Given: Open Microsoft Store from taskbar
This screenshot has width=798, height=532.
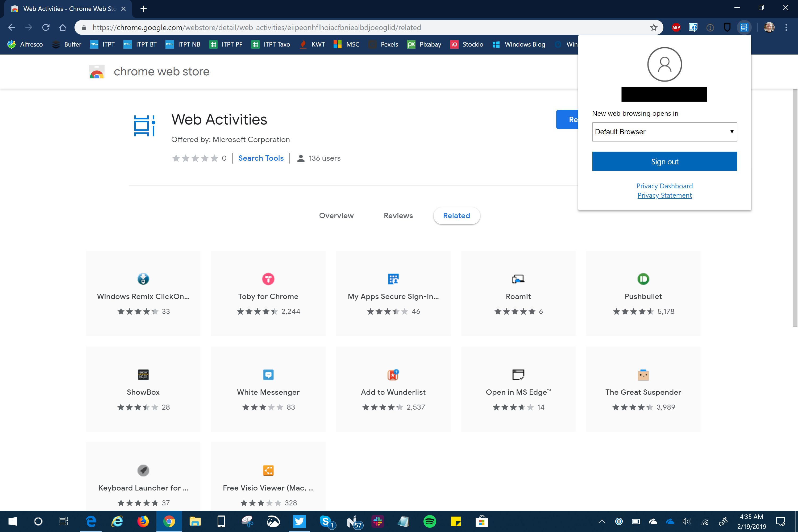Looking at the screenshot, I should [481, 521].
